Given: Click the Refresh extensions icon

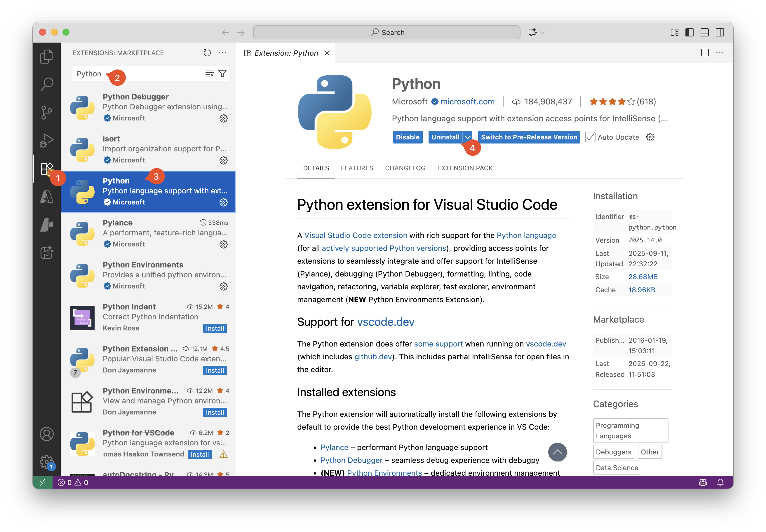Looking at the screenshot, I should (x=207, y=53).
